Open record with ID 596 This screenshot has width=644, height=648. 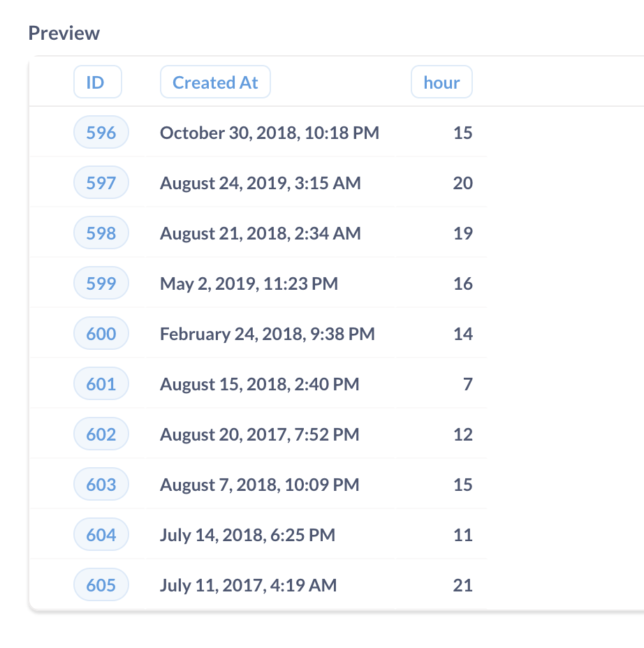[101, 132]
